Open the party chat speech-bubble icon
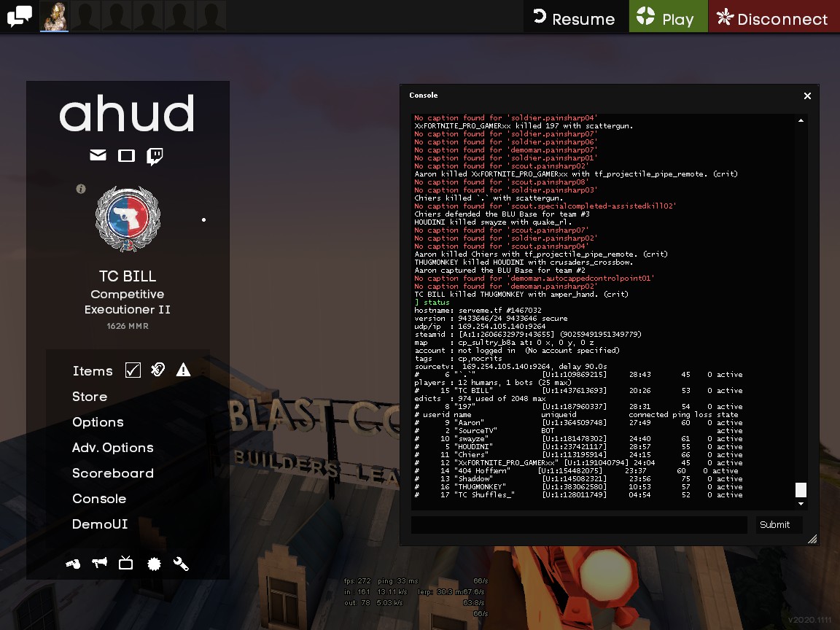Screen dimensions: 840x630 pyautogui.click(x=19, y=16)
